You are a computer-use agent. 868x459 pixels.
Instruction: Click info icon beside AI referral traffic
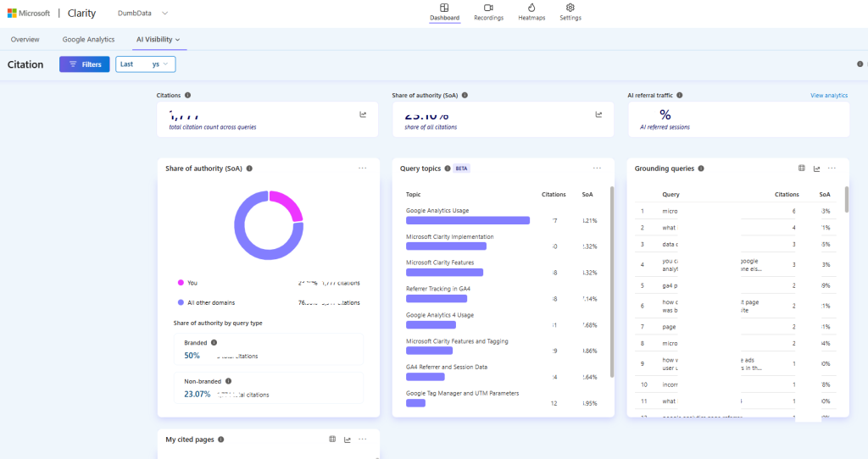pos(679,95)
